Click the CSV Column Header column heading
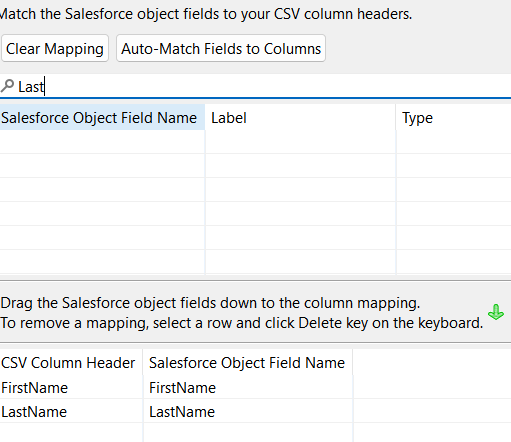Image resolution: width=511 pixels, height=442 pixels. tap(71, 363)
